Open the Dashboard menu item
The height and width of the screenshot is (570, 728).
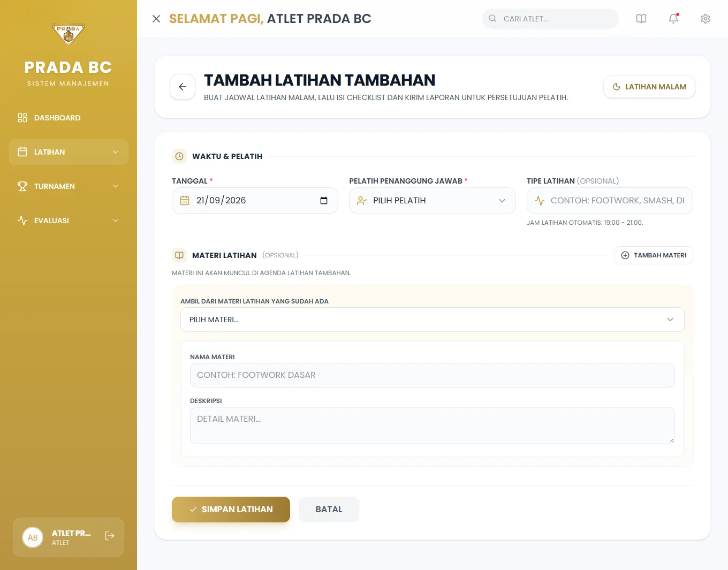pos(69,118)
